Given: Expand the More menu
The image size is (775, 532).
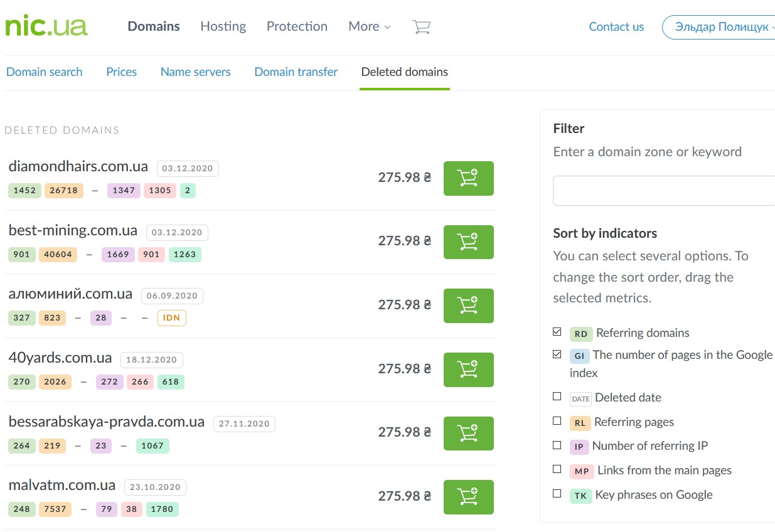Looking at the screenshot, I should coord(369,27).
